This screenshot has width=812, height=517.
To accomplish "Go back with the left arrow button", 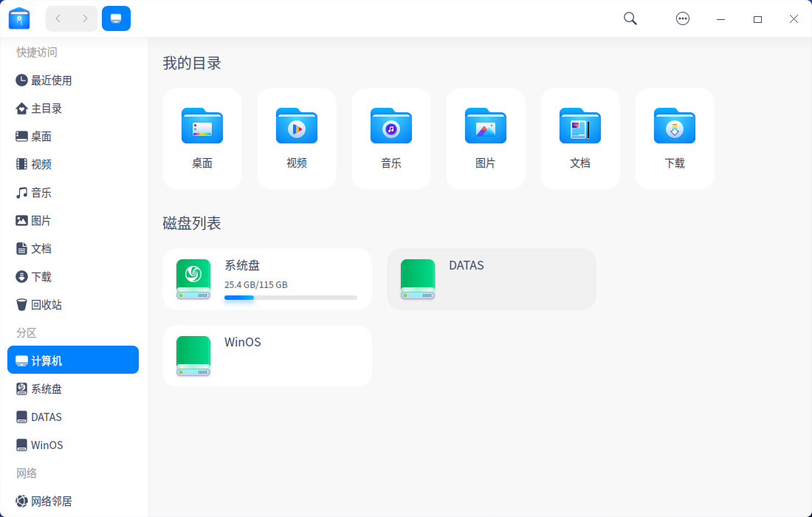I will (58, 18).
